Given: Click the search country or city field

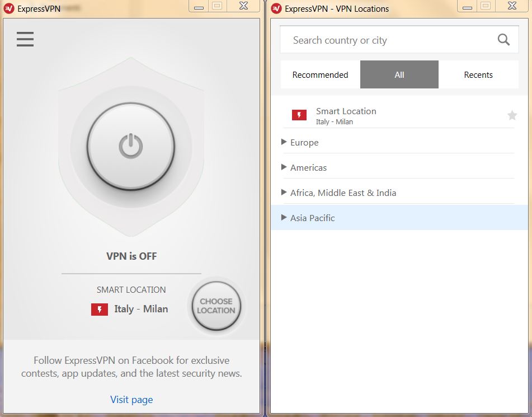Looking at the screenshot, I should 399,40.
